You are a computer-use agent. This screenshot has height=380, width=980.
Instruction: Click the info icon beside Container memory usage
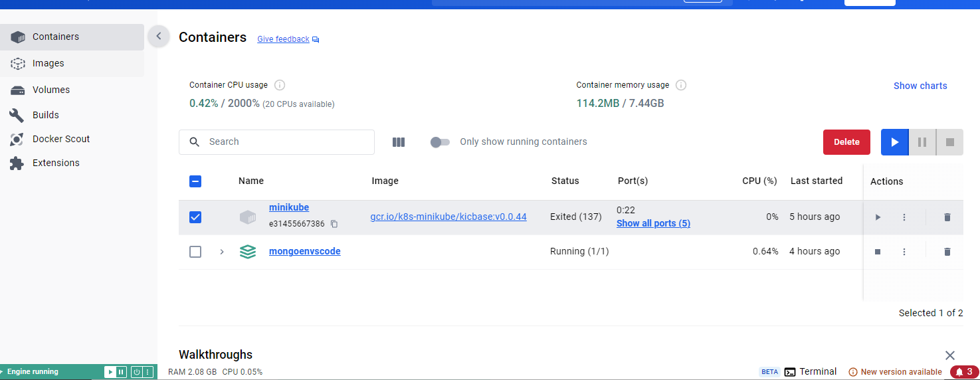pyautogui.click(x=681, y=85)
